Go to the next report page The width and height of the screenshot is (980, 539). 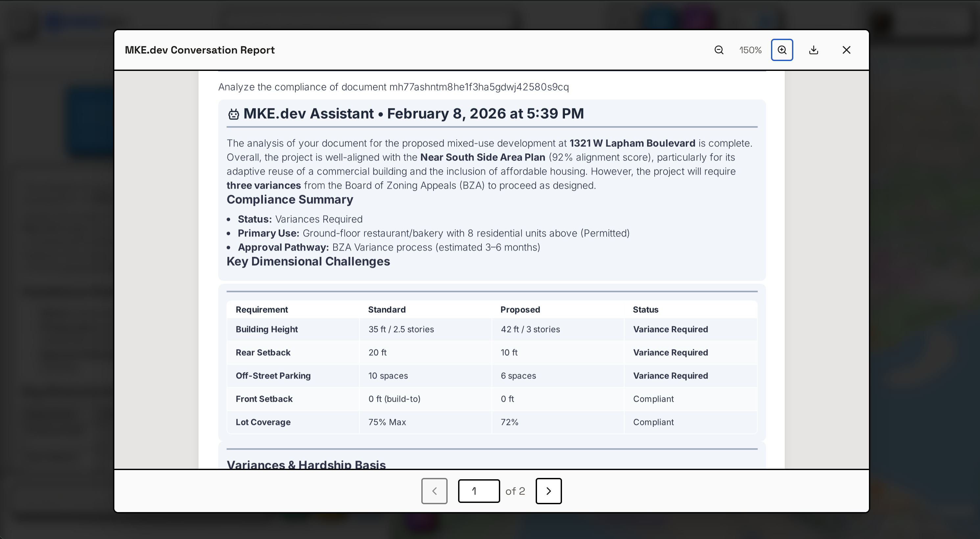(x=548, y=491)
